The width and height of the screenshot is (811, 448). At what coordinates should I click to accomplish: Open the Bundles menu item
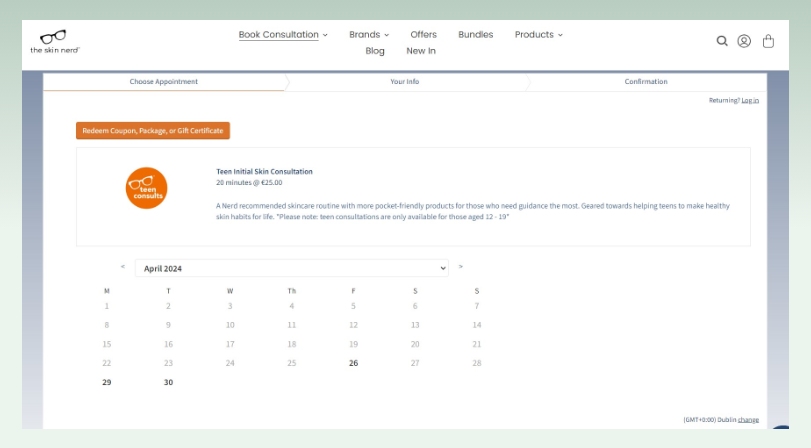[x=476, y=35]
